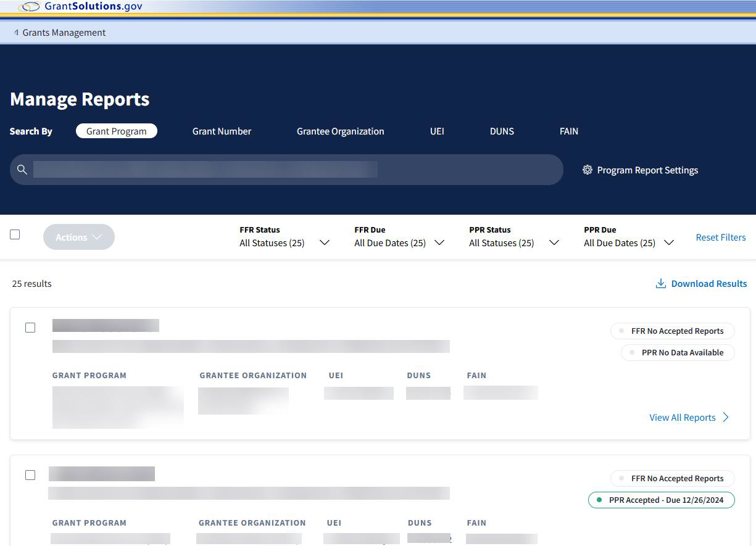Toggle the select-all checkbox beside Actions
This screenshot has width=756, height=546.
(x=15, y=234)
